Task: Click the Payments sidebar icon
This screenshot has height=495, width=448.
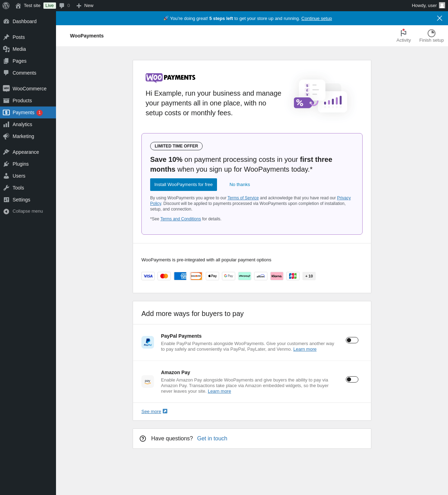Action: [6, 112]
